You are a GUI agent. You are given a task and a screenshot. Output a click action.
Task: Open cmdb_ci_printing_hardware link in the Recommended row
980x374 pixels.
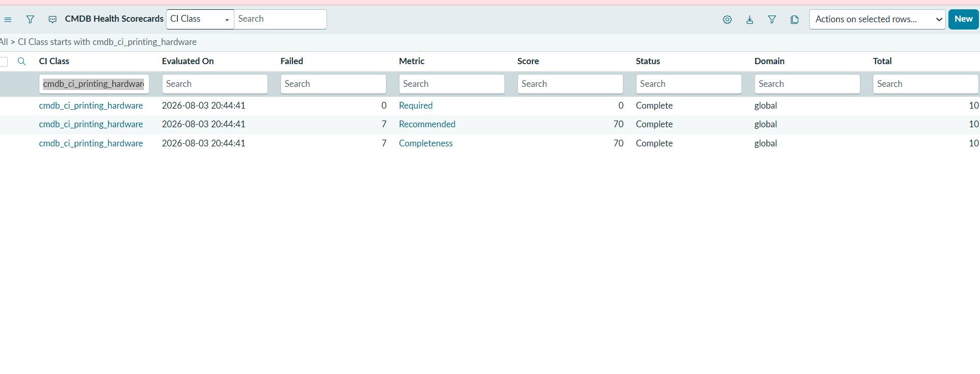(x=91, y=124)
